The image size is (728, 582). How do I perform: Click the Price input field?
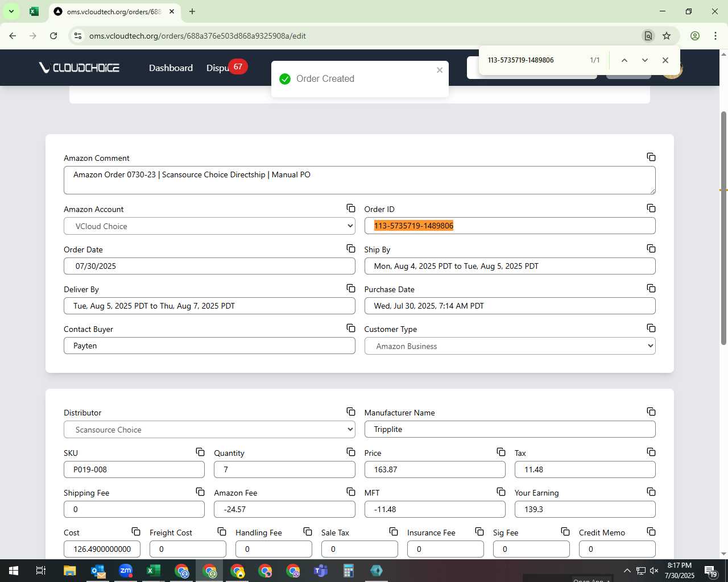(435, 469)
